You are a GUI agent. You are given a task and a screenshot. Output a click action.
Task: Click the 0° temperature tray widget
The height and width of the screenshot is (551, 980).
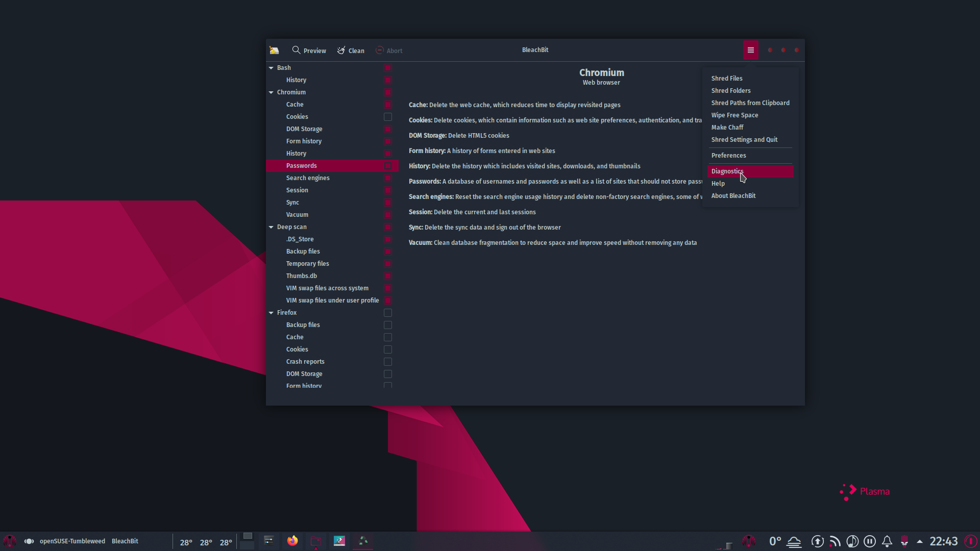point(775,541)
